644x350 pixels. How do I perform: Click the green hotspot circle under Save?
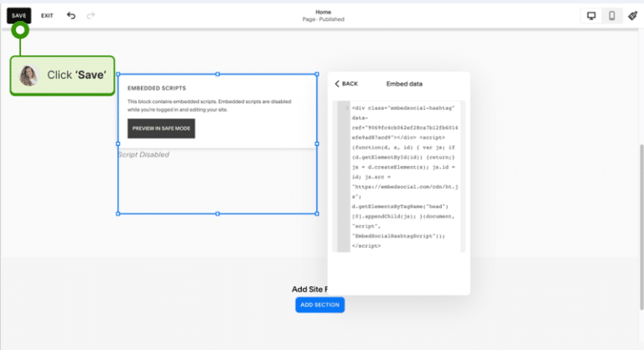[19, 31]
